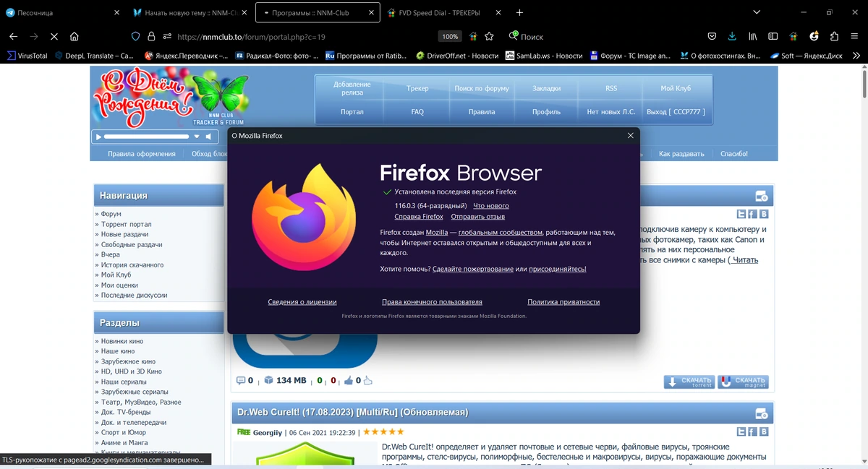868x469 pixels.
Task: Reset the 100% zoom level badge
Action: 450,36
